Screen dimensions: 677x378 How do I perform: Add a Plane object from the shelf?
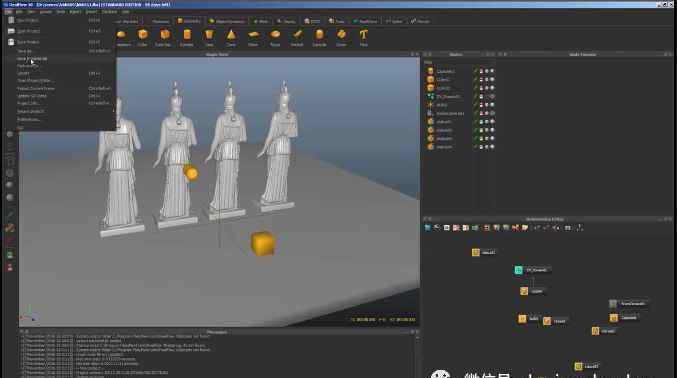(x=253, y=38)
